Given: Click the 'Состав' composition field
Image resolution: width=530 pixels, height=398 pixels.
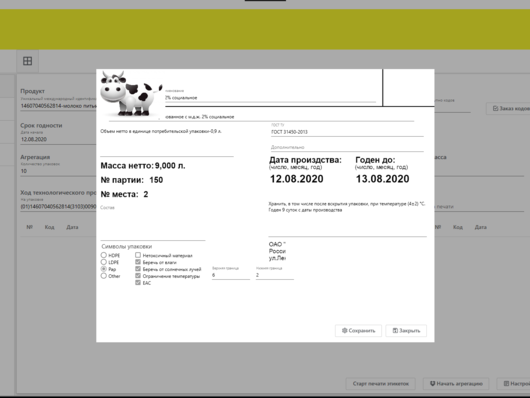Looking at the screenshot, I should (153, 223).
